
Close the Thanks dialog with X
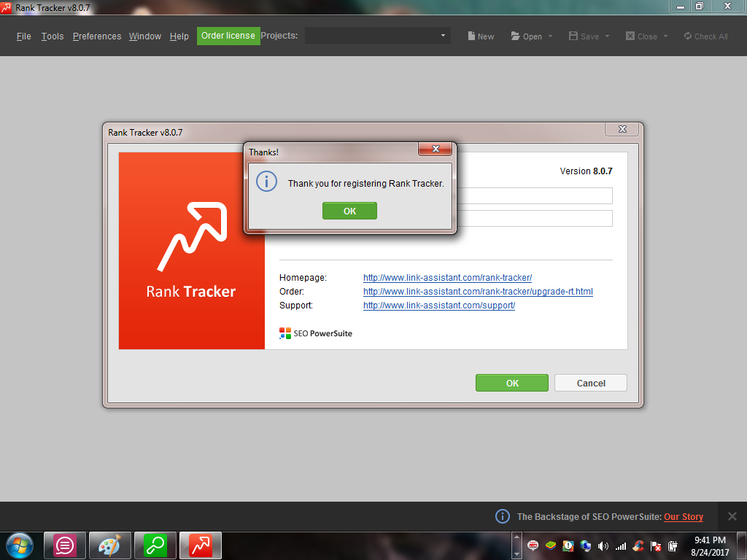[435, 149]
